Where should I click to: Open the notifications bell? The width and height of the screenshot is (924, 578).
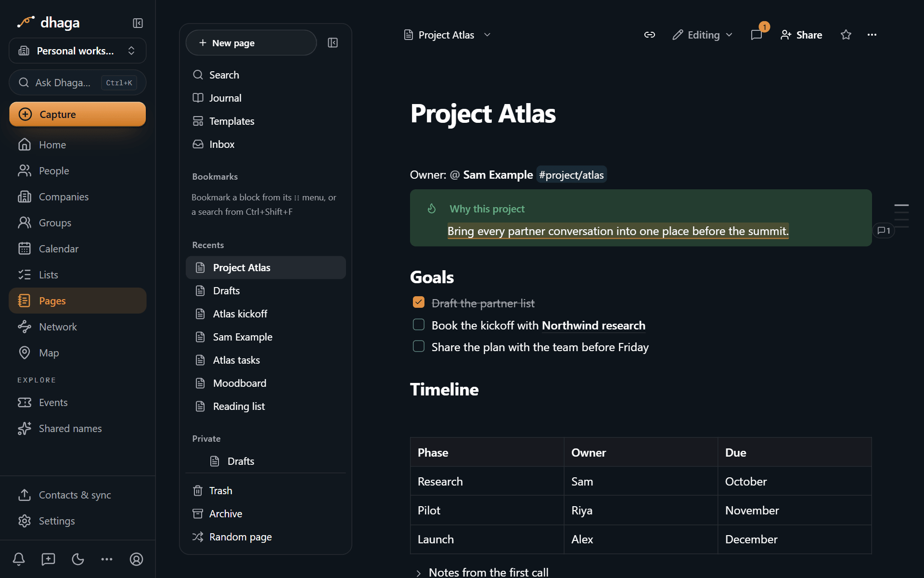click(19, 559)
